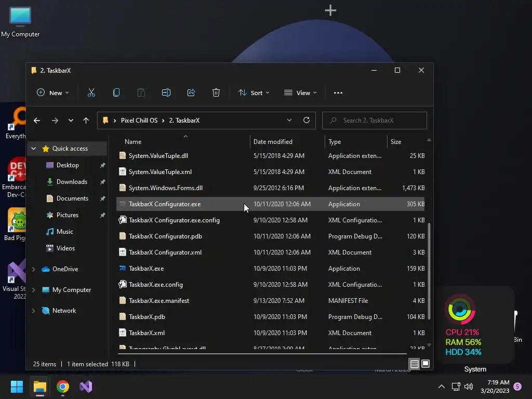Click the Paste clipboard icon
Viewport: 532px width, 399px height.
[x=141, y=92]
